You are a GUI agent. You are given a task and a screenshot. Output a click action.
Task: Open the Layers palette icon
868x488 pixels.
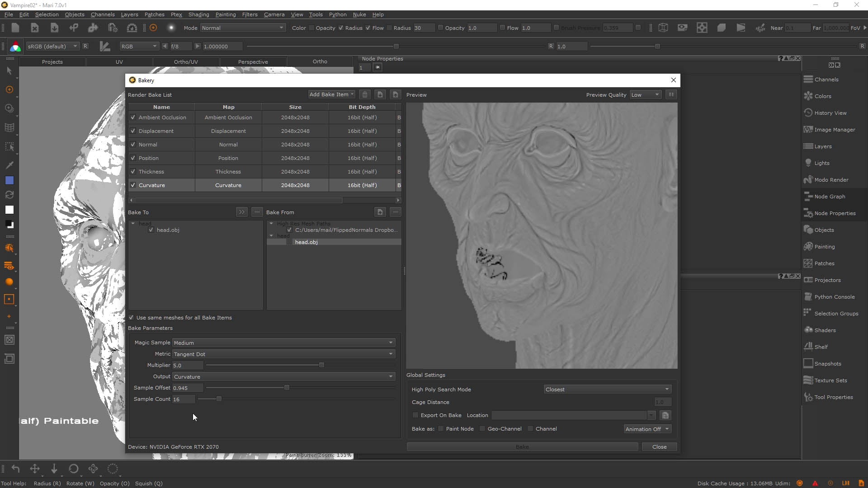[808, 146]
